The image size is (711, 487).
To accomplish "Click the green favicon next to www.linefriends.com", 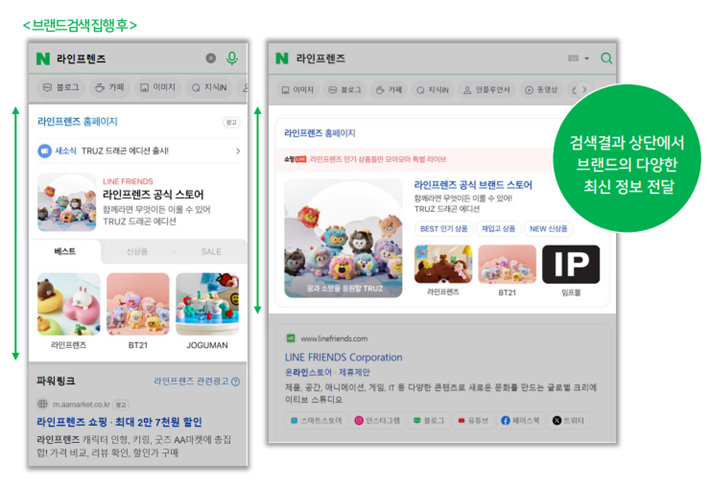I will pos(290,338).
